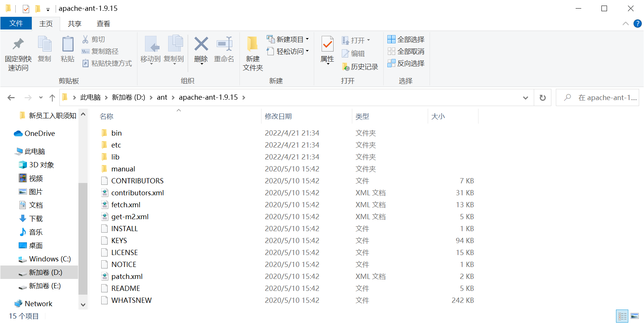Go back using the left arrow

point(11,97)
